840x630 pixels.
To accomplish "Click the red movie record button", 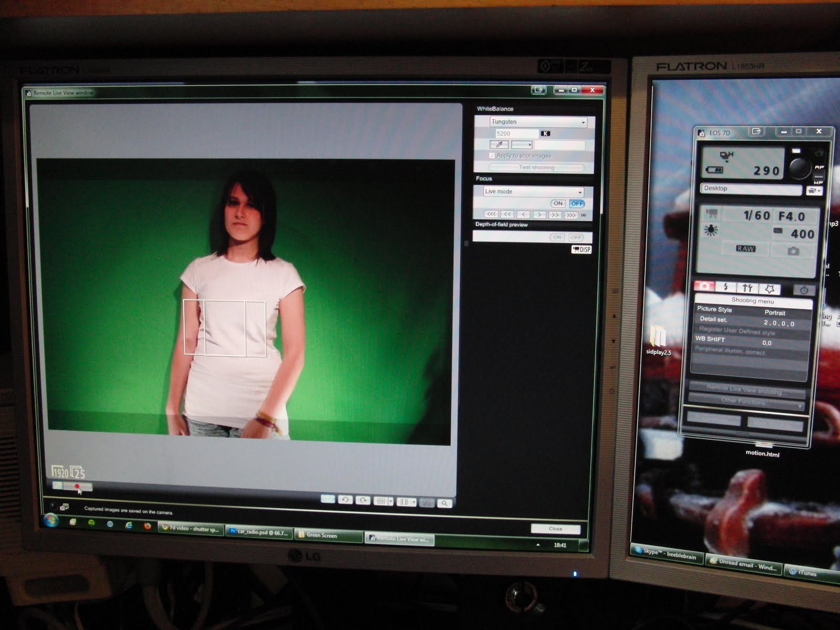I will 78,487.
